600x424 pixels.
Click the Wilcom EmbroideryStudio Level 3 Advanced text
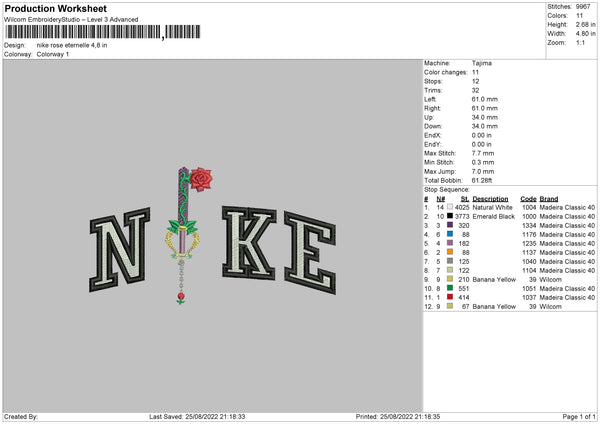click(71, 20)
